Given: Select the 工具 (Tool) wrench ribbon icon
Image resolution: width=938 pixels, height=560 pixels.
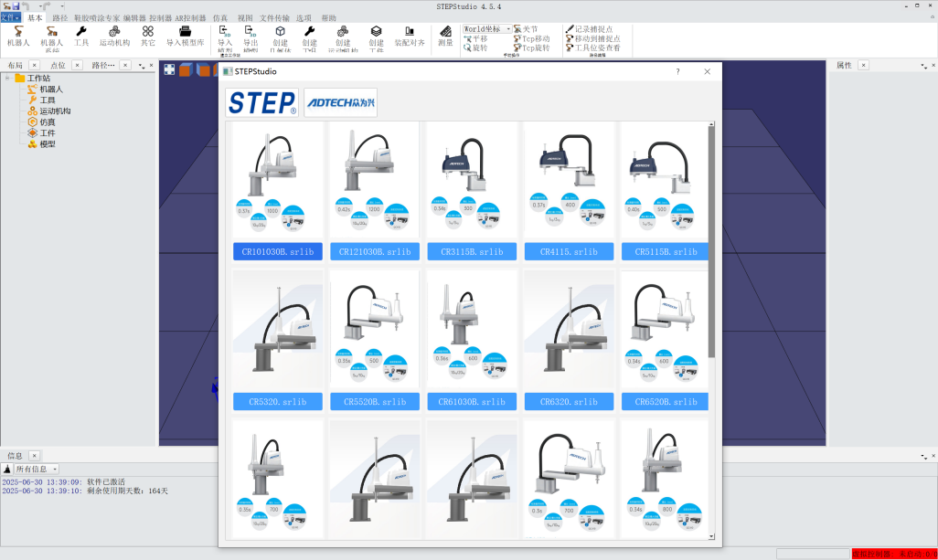Looking at the screenshot, I should (81, 36).
